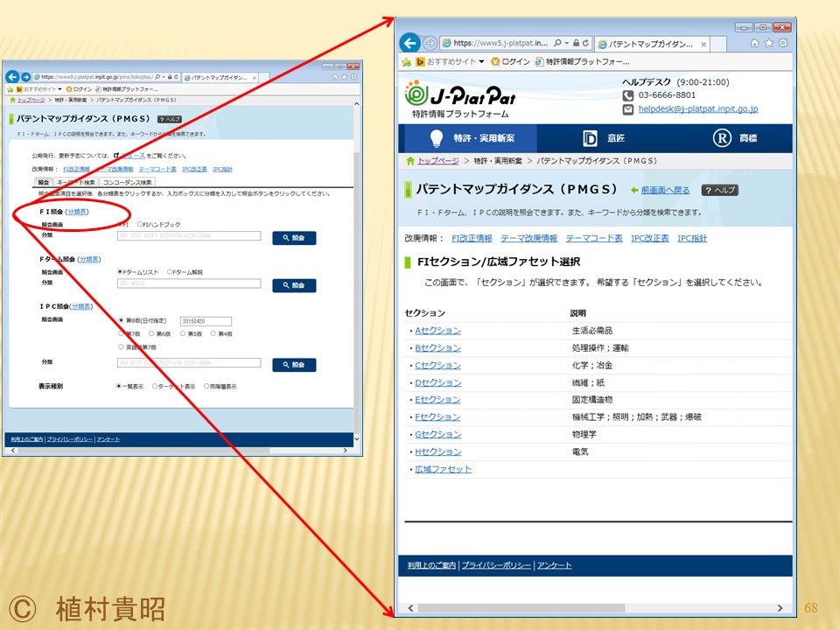Select the Fターム解説 radio button
Viewport: 840px width, 630px height.
tap(170, 272)
